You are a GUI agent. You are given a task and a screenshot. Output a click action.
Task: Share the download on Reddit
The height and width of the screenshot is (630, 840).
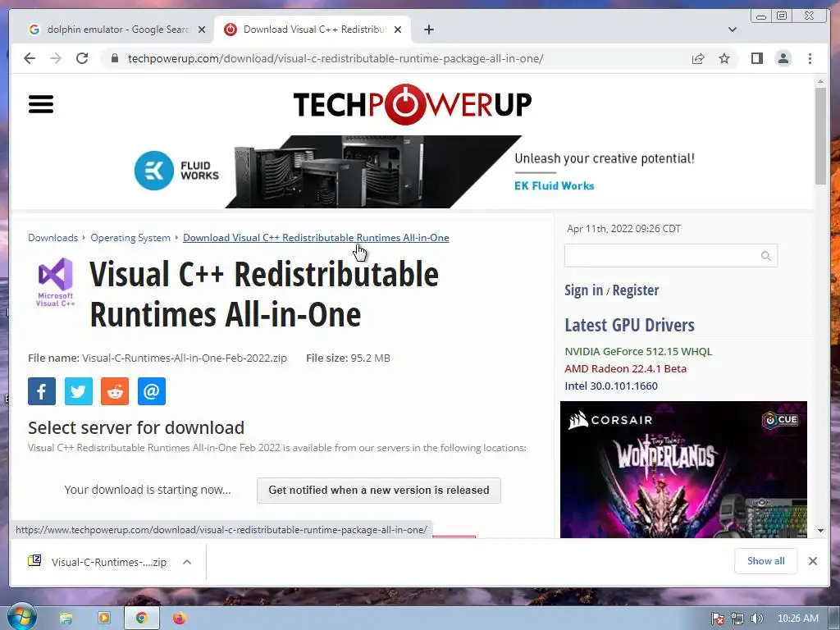pyautogui.click(x=115, y=391)
